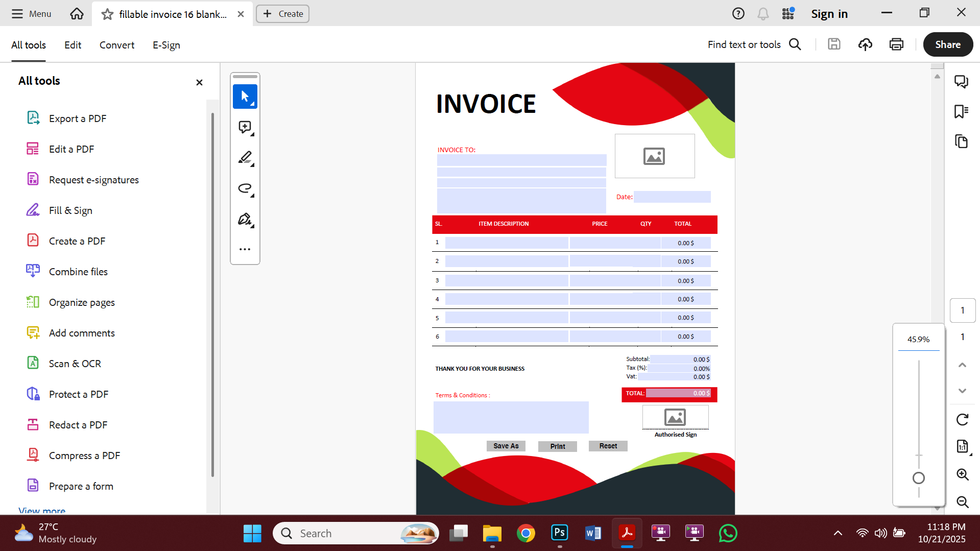The height and width of the screenshot is (551, 980).
Task: Open the Add comment tool
Action: pyautogui.click(x=244, y=127)
